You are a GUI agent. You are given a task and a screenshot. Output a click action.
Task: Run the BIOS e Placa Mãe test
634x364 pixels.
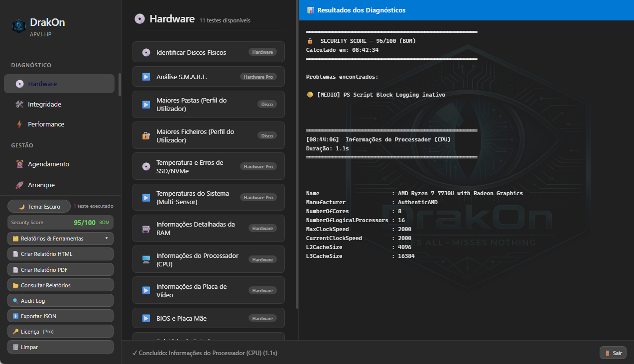[x=209, y=318]
